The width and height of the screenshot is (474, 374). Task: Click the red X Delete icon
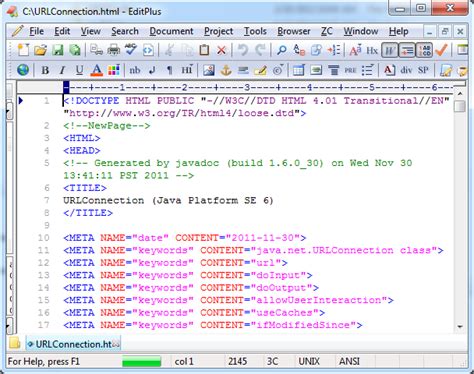pos(221,50)
